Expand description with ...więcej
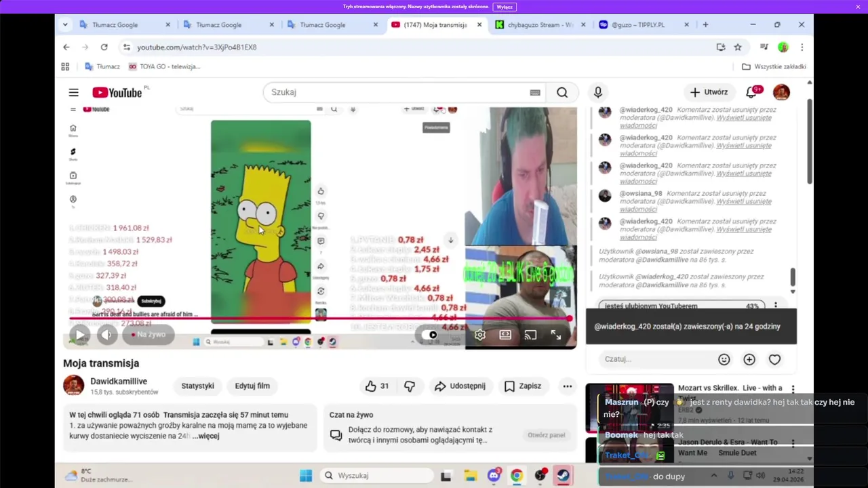This screenshot has height=488, width=868. [205, 436]
